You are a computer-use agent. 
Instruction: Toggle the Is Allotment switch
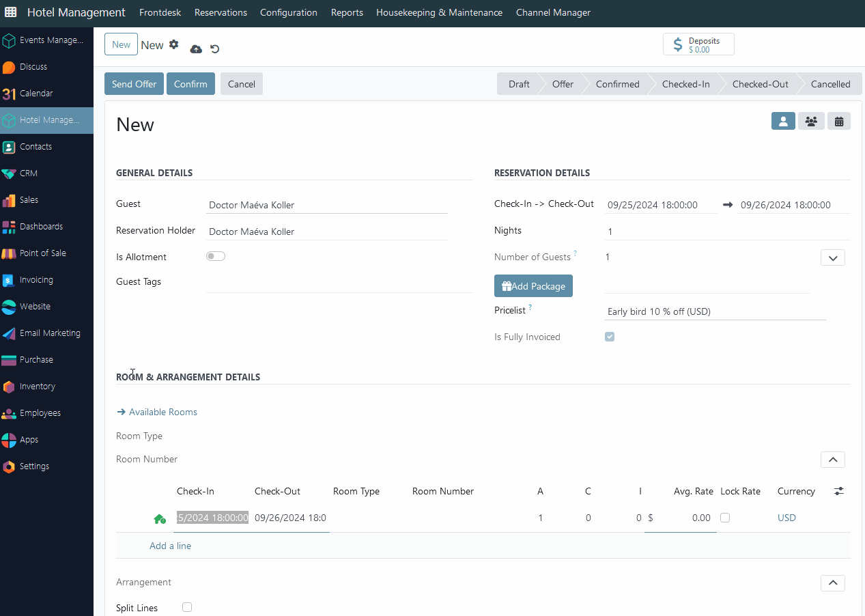point(216,256)
